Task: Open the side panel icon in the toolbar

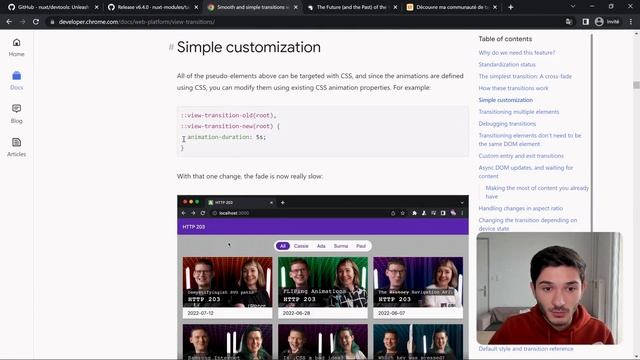Action: pos(585,22)
